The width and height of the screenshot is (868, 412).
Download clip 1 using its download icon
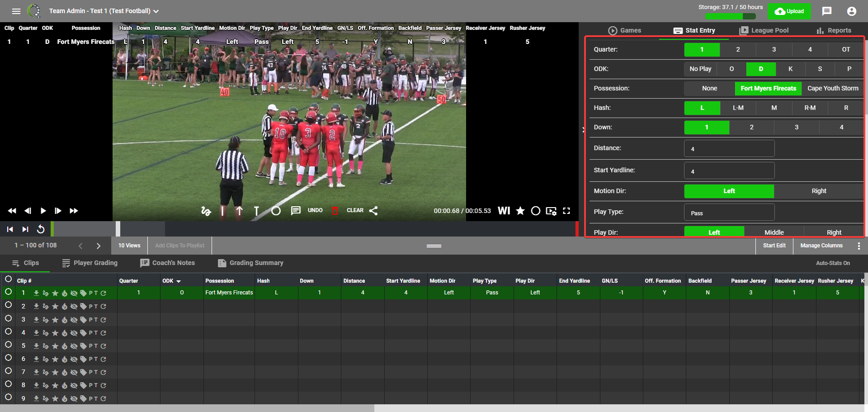click(x=36, y=293)
